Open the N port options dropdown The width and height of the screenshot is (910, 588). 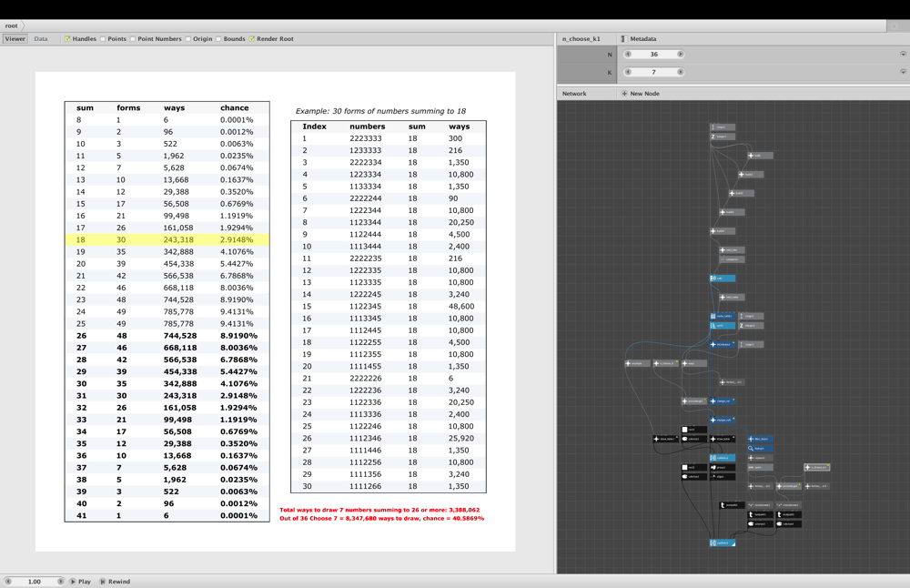[x=903, y=54]
